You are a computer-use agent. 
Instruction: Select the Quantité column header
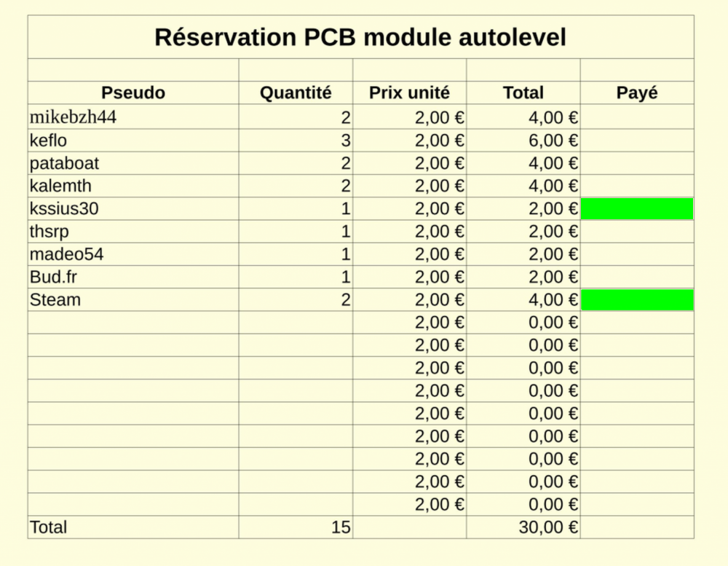tap(296, 93)
